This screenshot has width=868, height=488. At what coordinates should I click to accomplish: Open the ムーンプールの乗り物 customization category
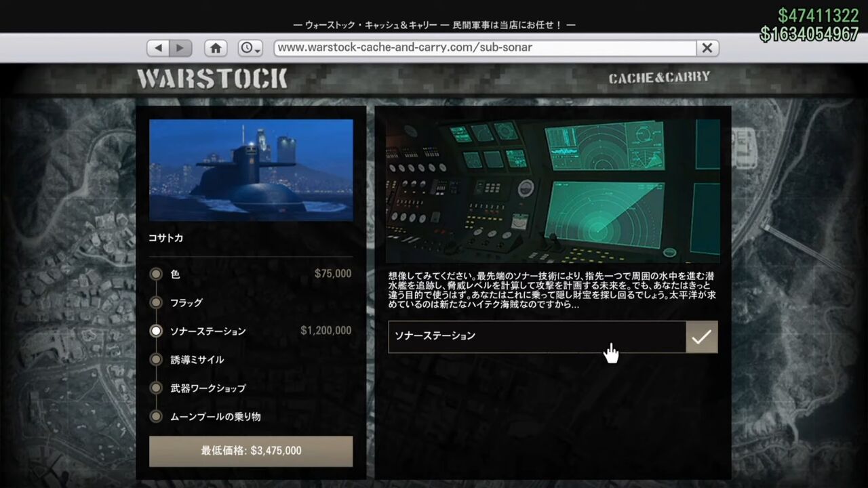pos(215,417)
